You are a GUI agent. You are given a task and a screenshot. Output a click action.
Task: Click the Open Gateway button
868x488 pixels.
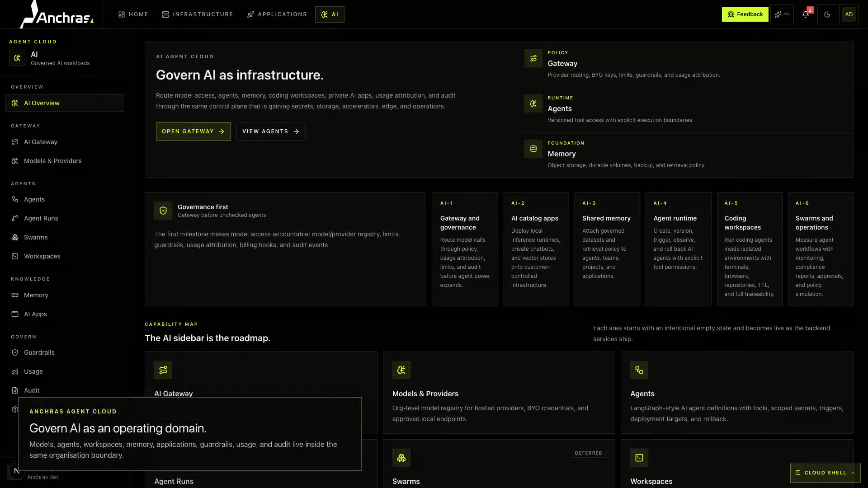193,131
